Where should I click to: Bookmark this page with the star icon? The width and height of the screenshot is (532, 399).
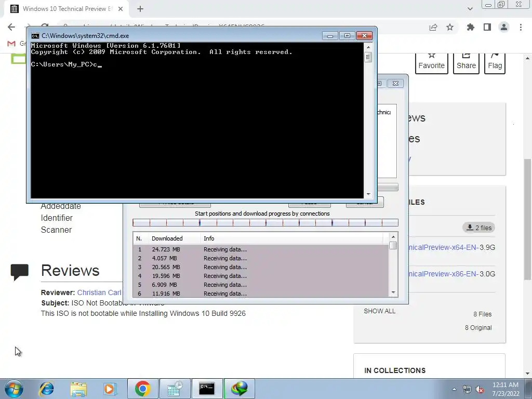coord(450,27)
